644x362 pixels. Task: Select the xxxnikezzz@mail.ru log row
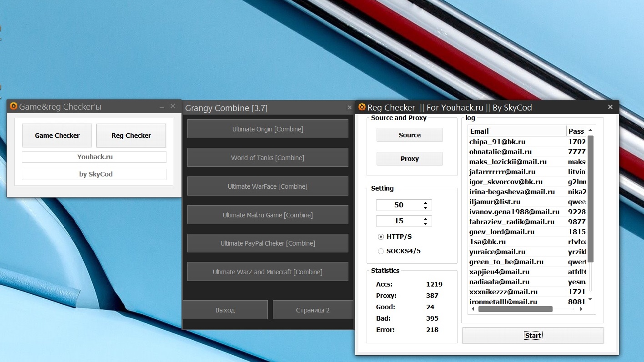[528, 292]
